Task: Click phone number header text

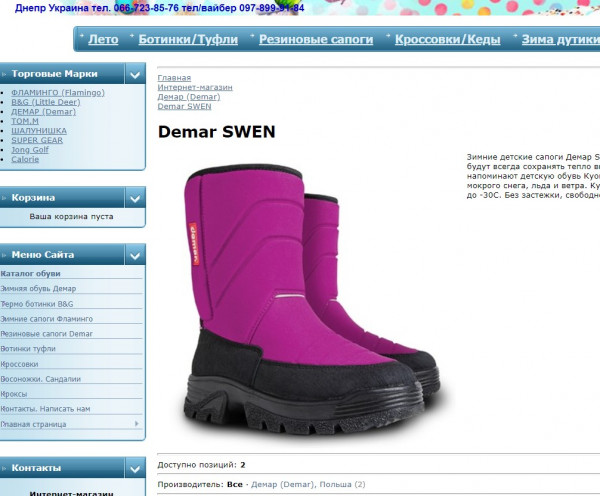Action: (x=160, y=8)
